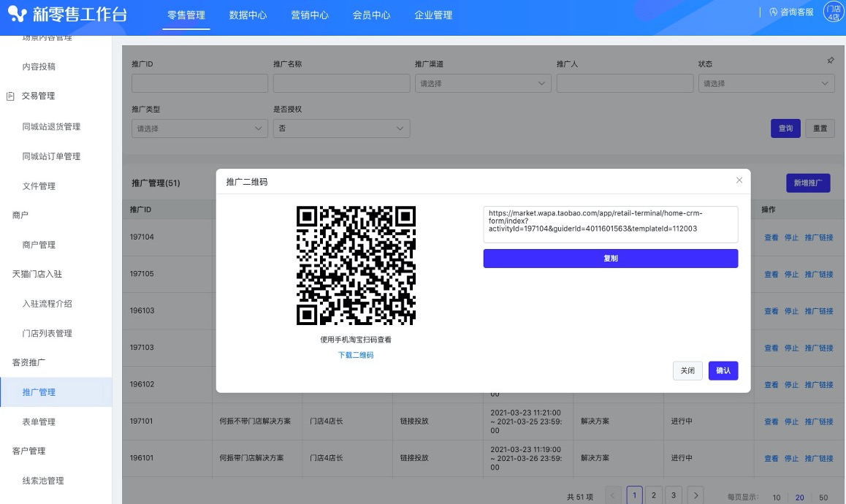846x504 pixels.
Task: Open 入驻流程介绍 in sidebar
Action: (47, 304)
